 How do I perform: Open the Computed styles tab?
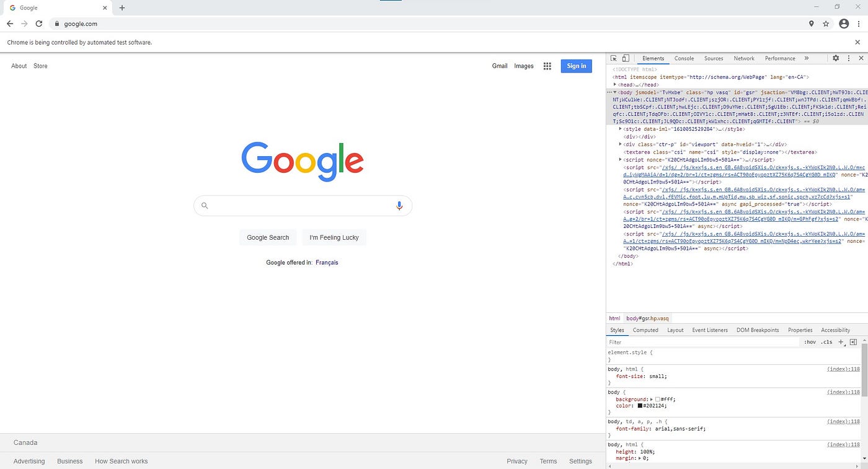point(645,330)
